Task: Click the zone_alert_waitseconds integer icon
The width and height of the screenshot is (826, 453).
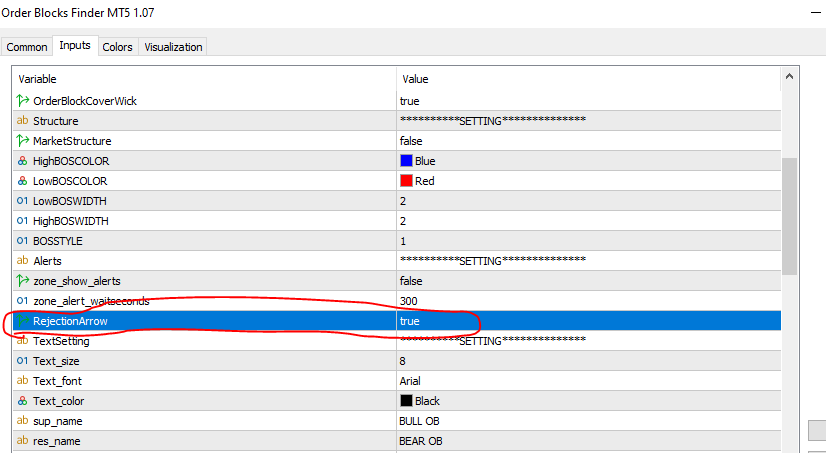Action: coord(23,301)
